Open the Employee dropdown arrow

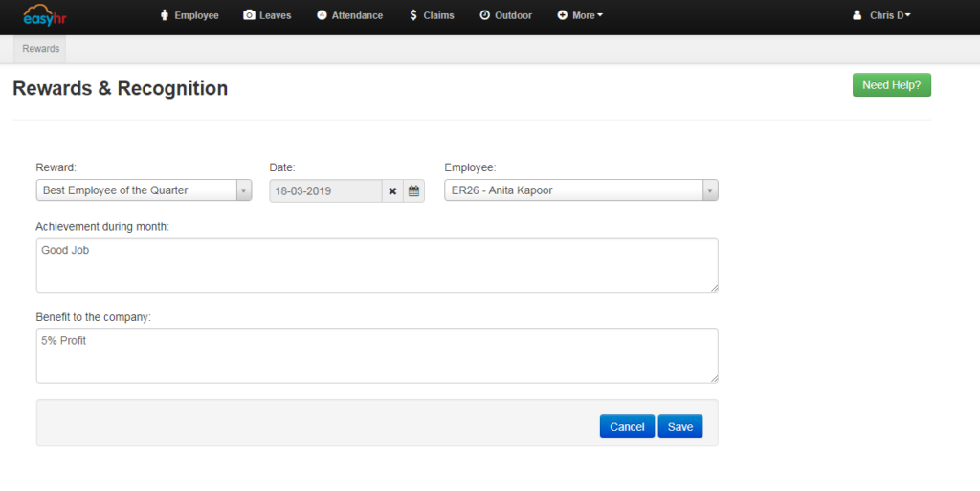[x=710, y=190]
